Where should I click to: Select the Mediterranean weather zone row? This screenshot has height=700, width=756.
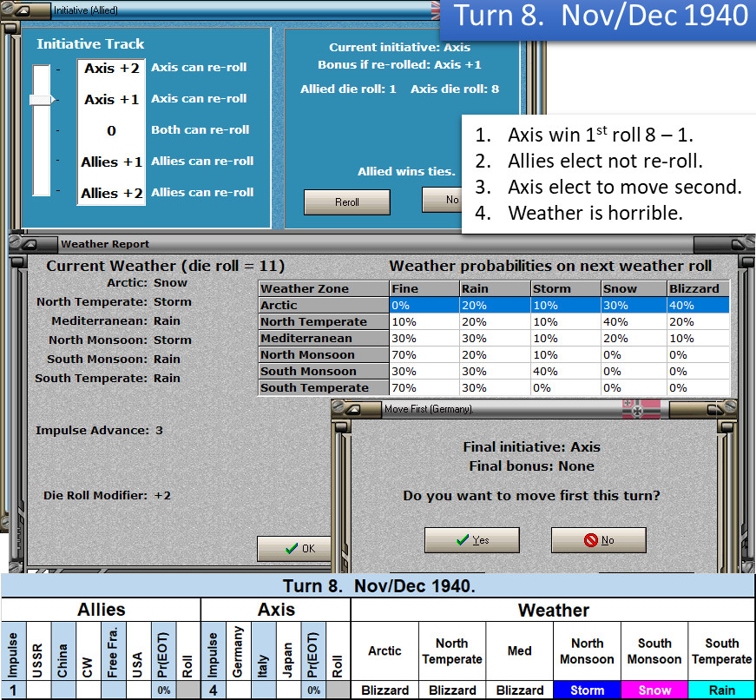coord(494,338)
